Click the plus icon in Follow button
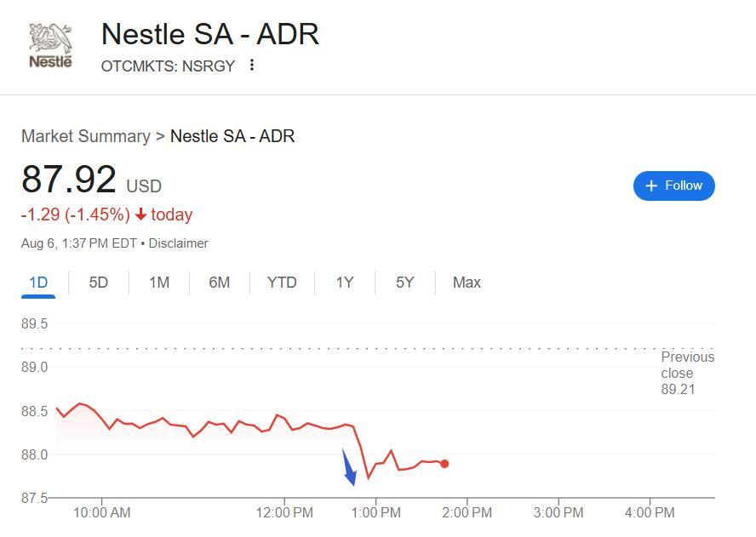 click(x=651, y=186)
